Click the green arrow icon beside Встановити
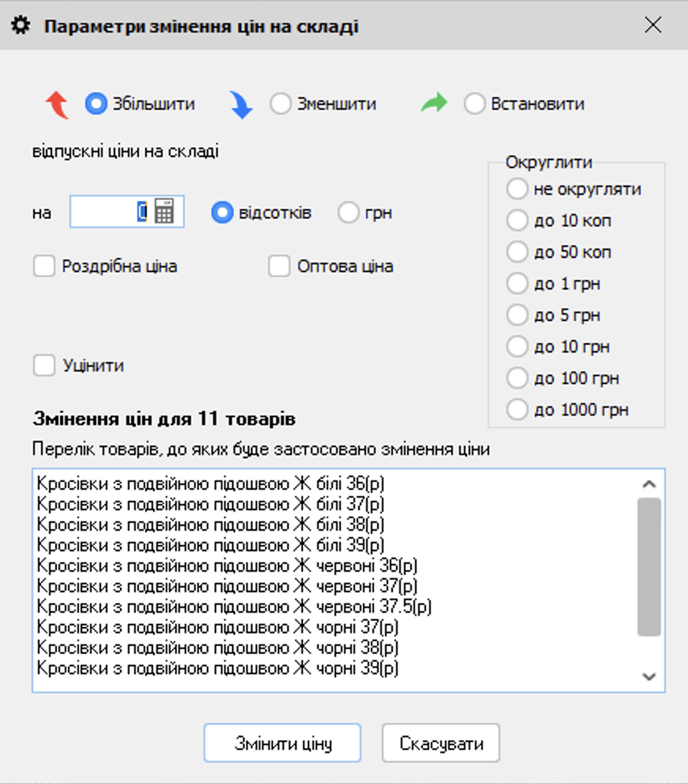 click(433, 103)
